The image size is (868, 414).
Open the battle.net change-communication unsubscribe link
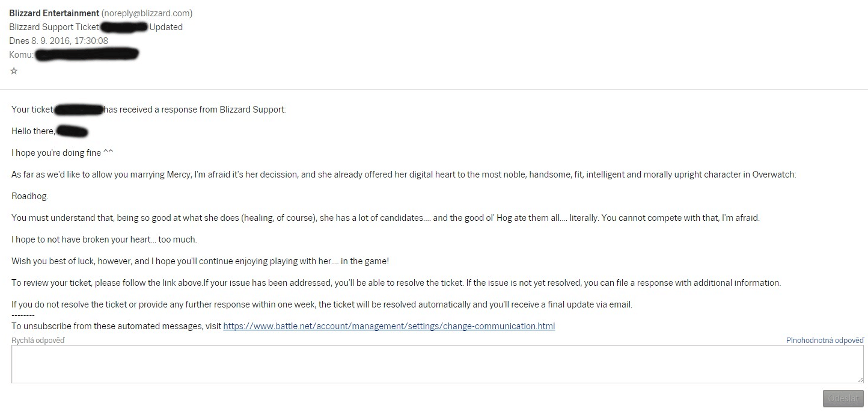389,326
